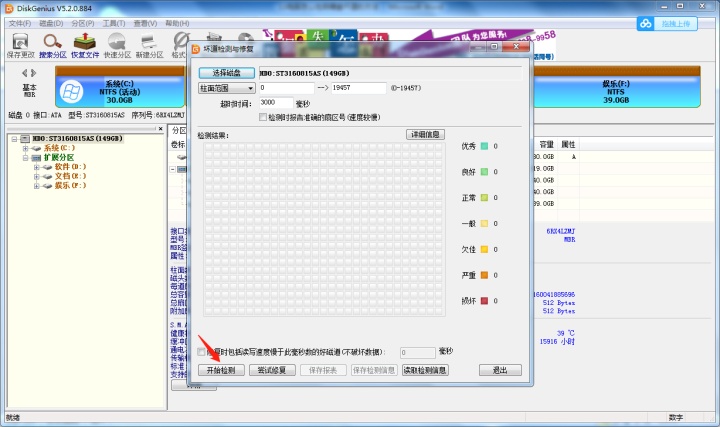Click the next disk right arrow
720x427 pixels.
point(34,73)
